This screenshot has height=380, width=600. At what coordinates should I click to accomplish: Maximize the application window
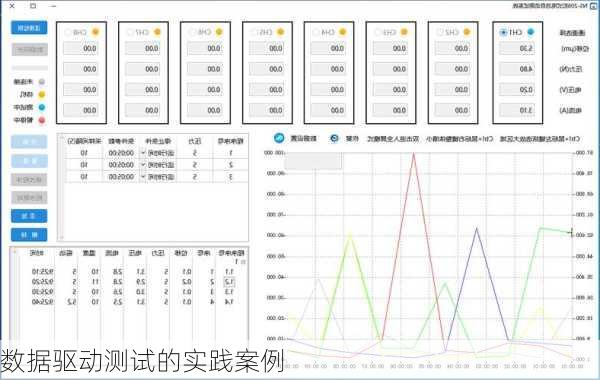tap(33, 6)
